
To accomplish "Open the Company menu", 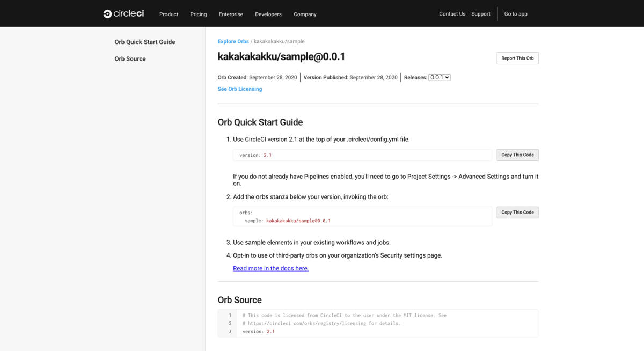I will point(305,14).
